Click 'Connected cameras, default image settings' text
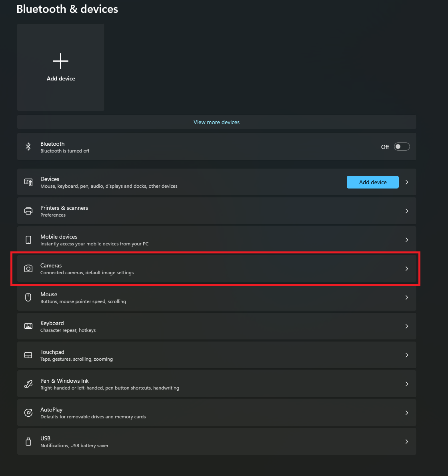Screen dimensions: 448x476 (87, 273)
